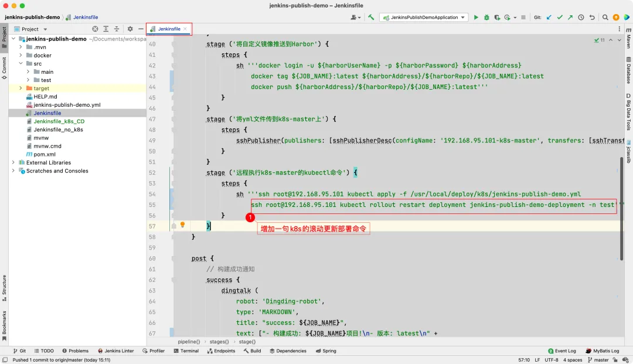
Task: Open the Endpoints tool window
Action: 221,351
